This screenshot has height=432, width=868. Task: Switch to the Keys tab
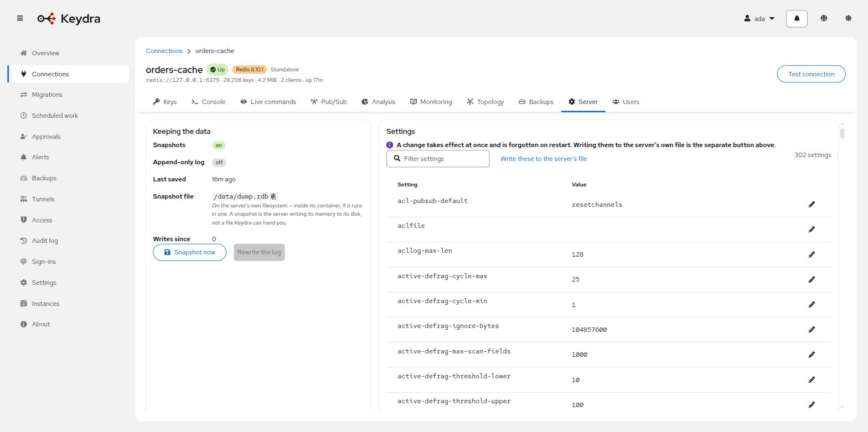coord(165,102)
